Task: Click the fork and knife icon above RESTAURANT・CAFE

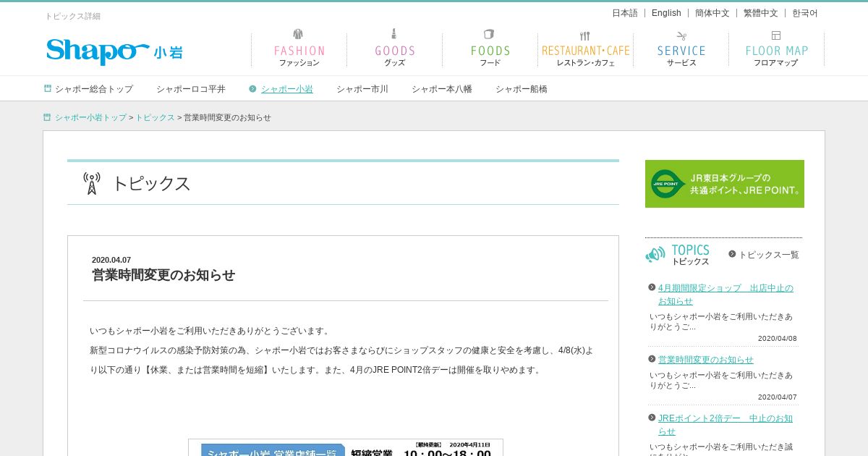Action: pyautogui.click(x=585, y=35)
